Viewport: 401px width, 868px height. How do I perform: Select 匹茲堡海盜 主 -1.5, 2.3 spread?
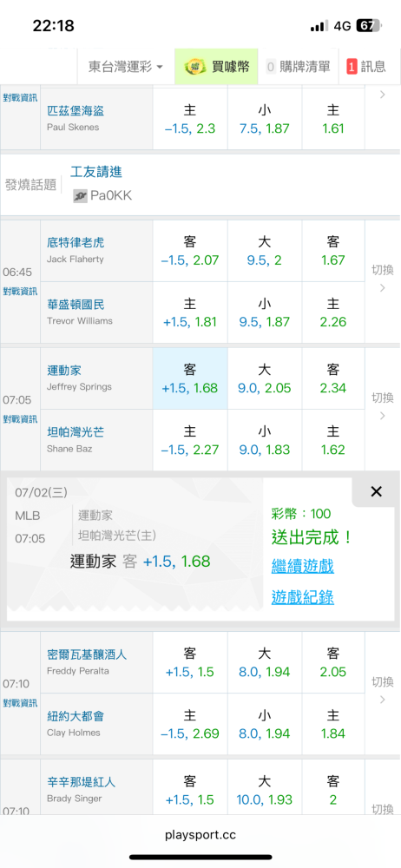coord(190,118)
